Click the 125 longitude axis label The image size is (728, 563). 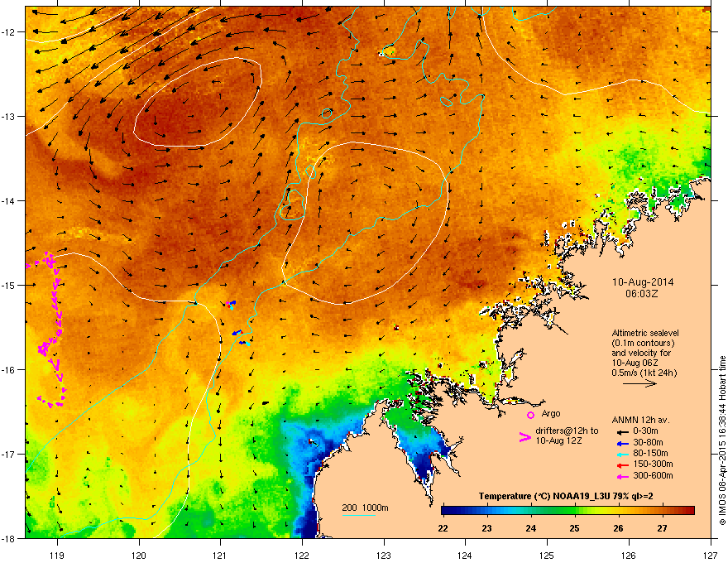[547, 555]
